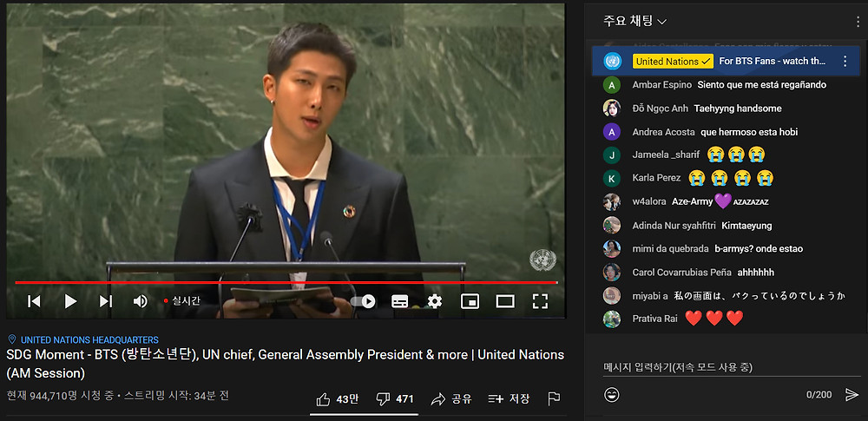Screen dimensions: 868x421
Task: Select the message 'Taehyyng handsome'
Action: tap(737, 109)
